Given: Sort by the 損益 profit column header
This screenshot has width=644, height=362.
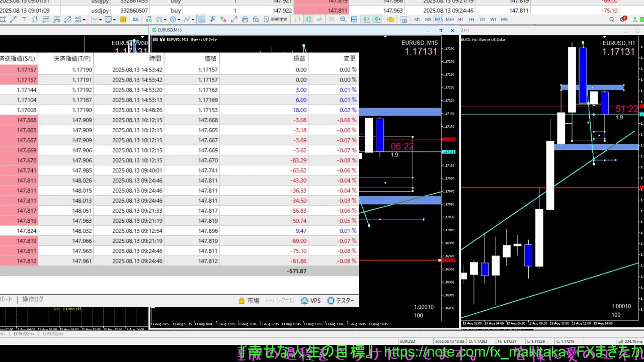Looking at the screenshot, I should pyautogui.click(x=300, y=58).
